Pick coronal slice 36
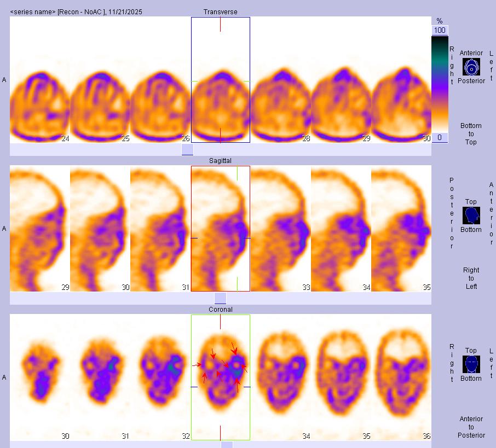 (x=401, y=377)
